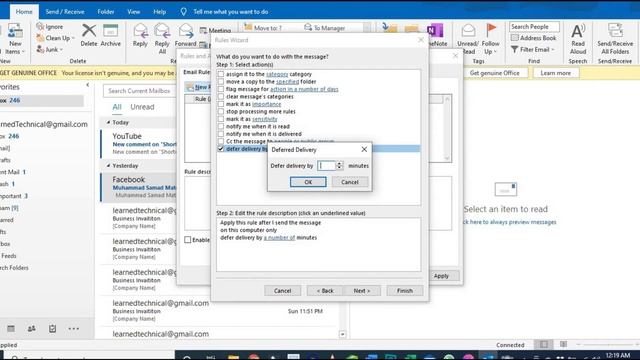The width and height of the screenshot is (640, 360).
Task: Collapse the folder pane arrow
Action: 87,85
